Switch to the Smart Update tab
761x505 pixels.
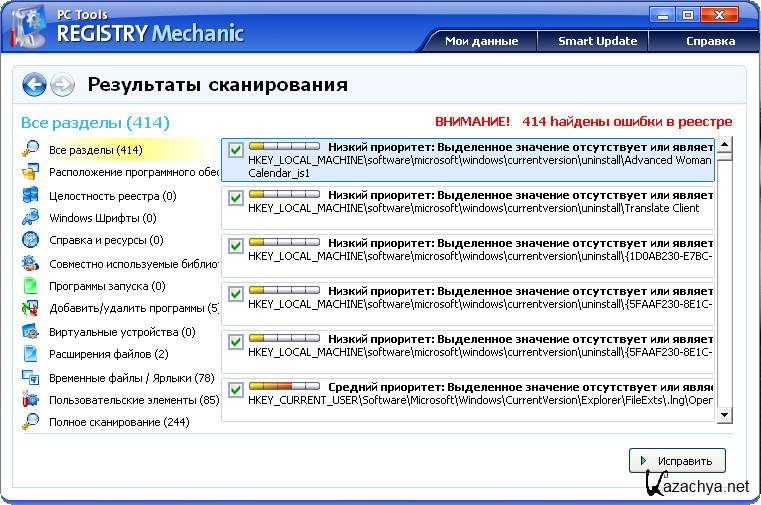(597, 41)
